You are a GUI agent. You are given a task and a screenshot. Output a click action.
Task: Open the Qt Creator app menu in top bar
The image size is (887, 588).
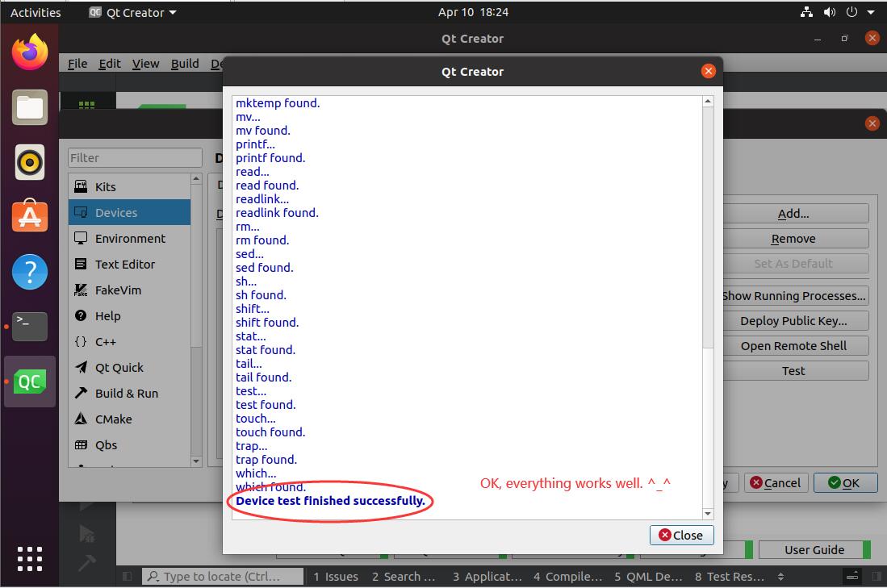tap(133, 12)
